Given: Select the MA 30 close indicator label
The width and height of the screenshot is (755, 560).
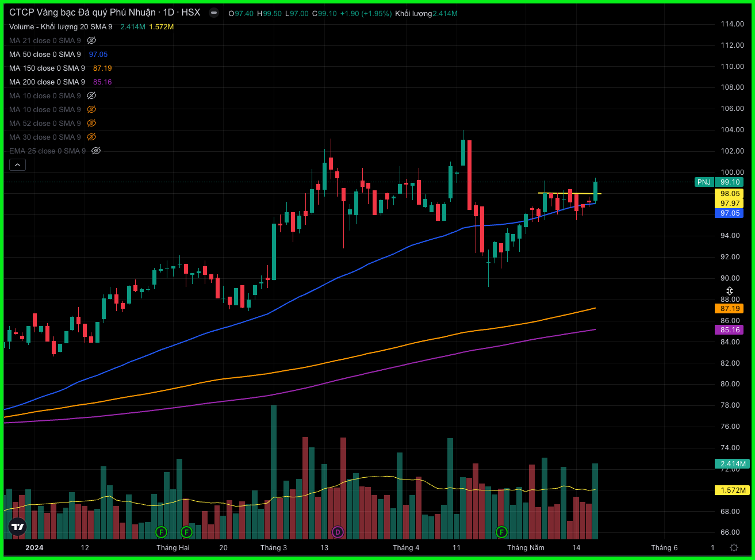Looking at the screenshot, I should (x=45, y=137).
